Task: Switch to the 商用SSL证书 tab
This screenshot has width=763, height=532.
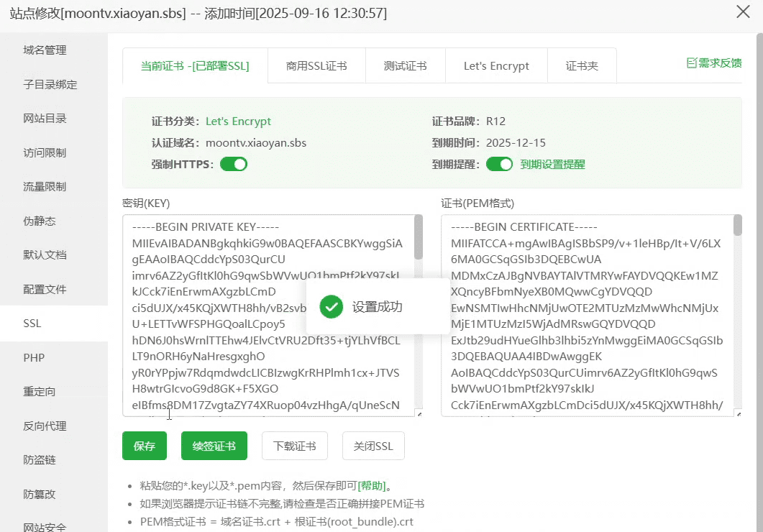Action: pos(316,66)
